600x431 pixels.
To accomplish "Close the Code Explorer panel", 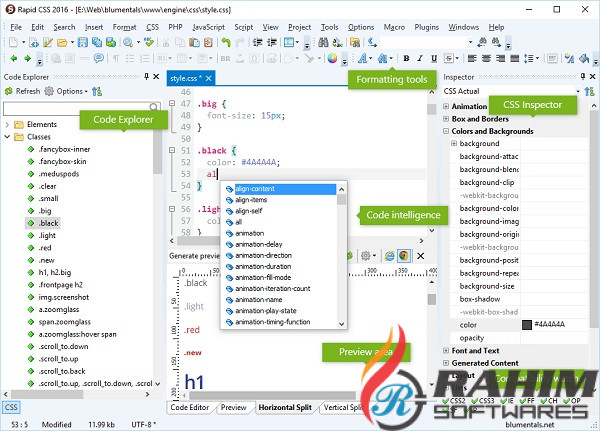I will click(156, 77).
